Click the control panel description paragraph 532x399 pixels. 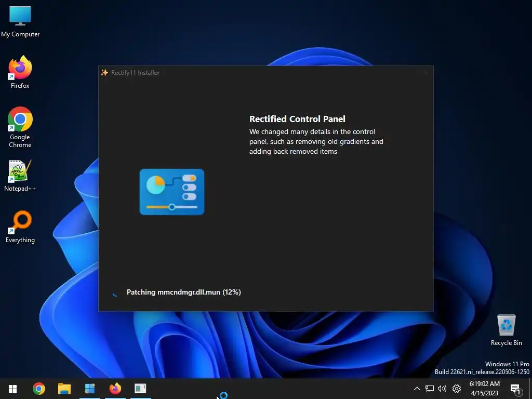point(316,141)
